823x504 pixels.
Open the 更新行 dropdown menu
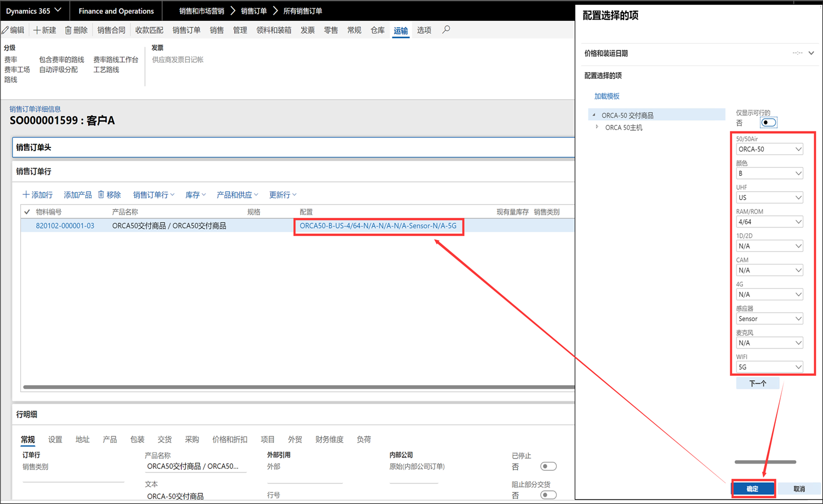283,194
